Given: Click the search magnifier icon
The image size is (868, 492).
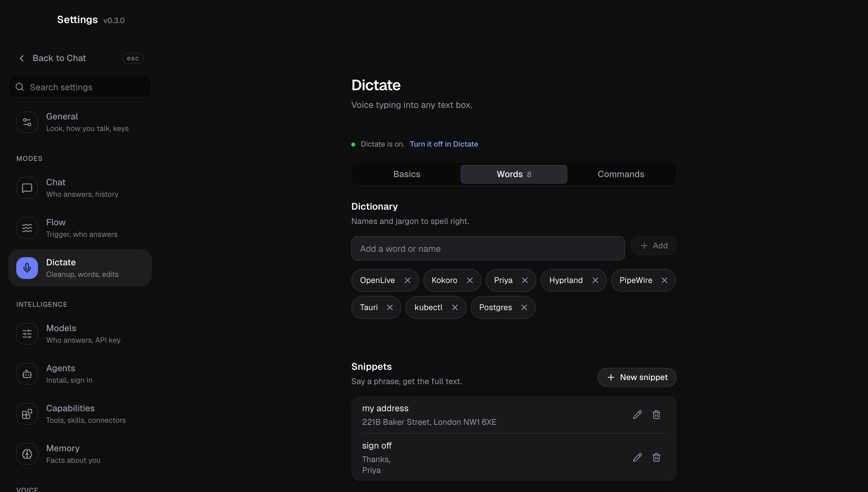Looking at the screenshot, I should tap(20, 87).
